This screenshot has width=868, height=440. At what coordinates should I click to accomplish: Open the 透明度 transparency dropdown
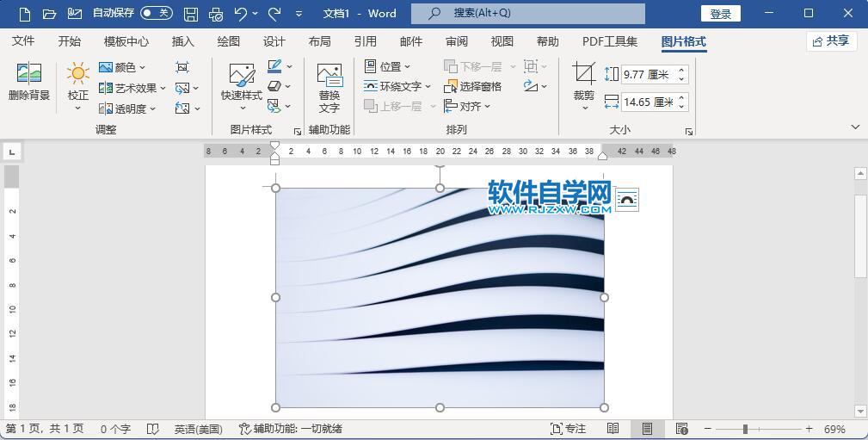click(127, 108)
